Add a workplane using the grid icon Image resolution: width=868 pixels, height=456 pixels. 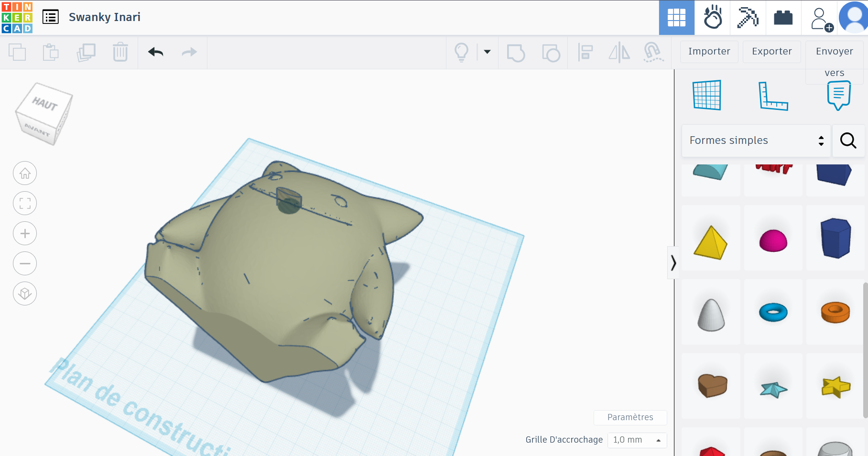[x=707, y=96]
